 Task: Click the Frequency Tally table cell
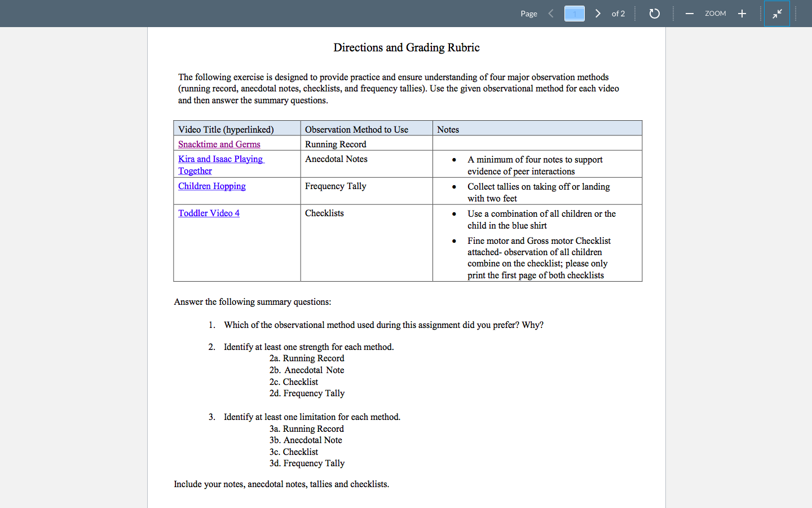[x=367, y=191]
